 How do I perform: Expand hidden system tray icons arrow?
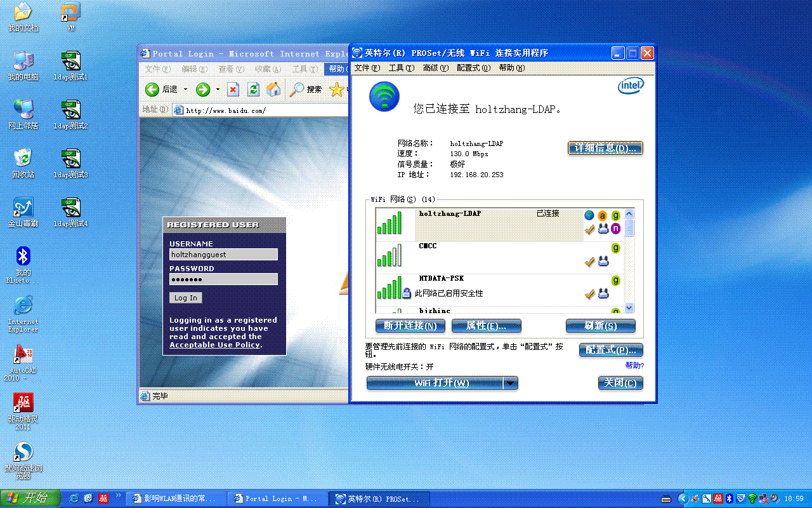click(683, 498)
